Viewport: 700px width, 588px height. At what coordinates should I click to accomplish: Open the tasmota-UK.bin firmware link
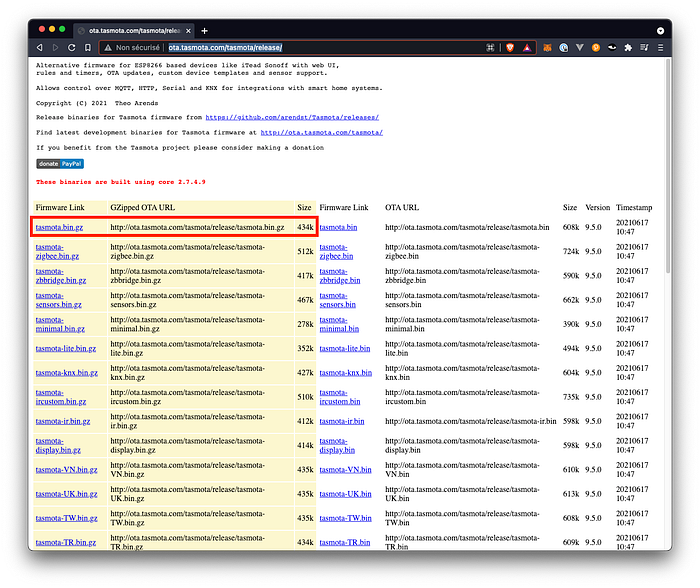pos(346,494)
